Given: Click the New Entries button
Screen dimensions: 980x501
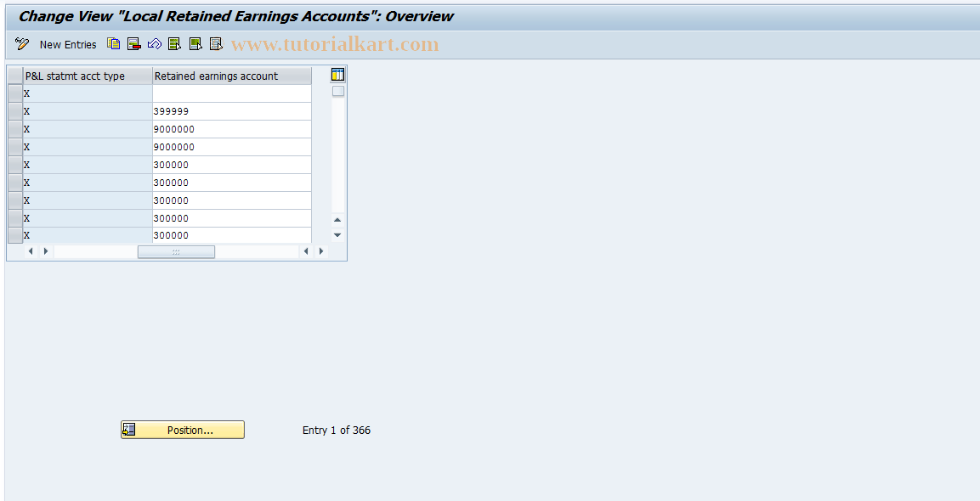Looking at the screenshot, I should (x=68, y=43).
